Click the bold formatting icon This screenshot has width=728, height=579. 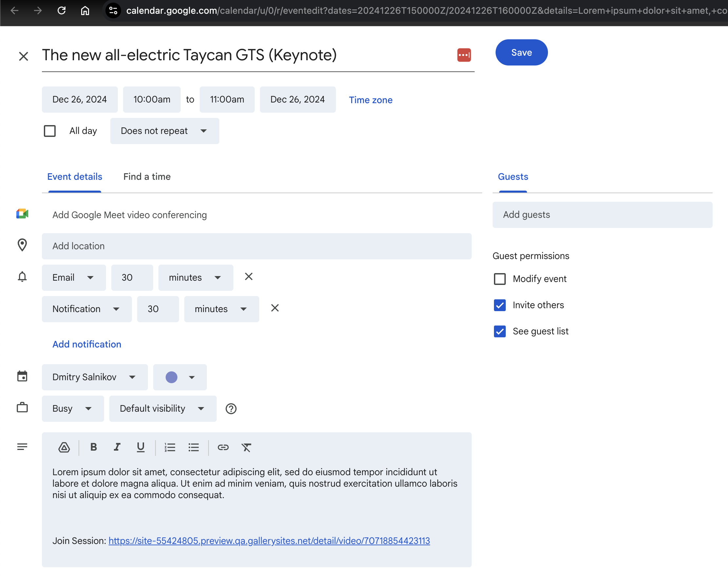pyautogui.click(x=93, y=447)
